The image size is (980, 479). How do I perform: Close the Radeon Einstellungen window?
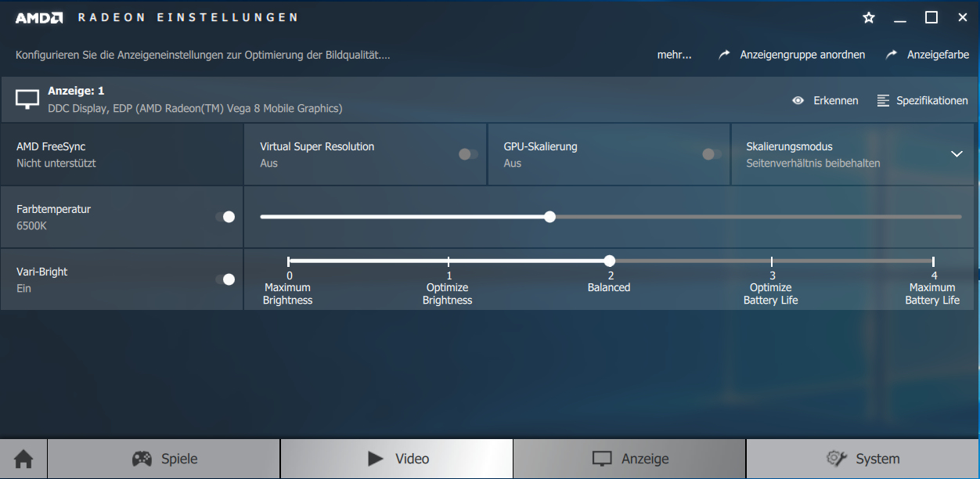963,17
